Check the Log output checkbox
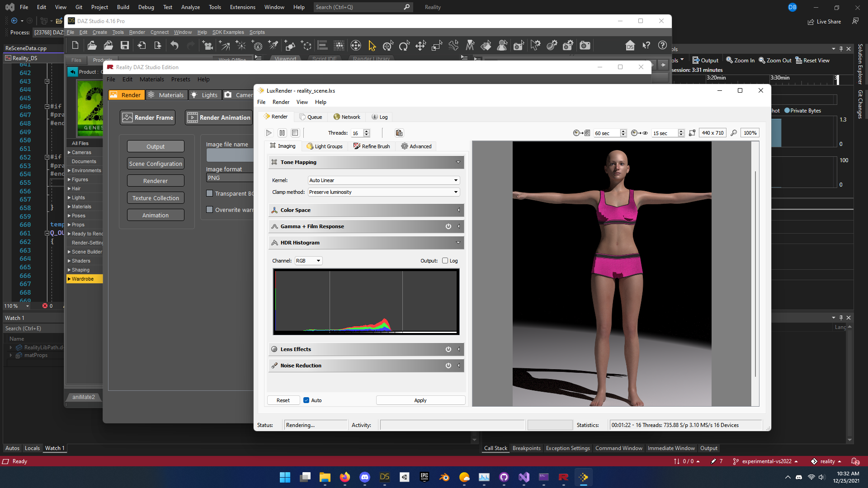 (445, 261)
